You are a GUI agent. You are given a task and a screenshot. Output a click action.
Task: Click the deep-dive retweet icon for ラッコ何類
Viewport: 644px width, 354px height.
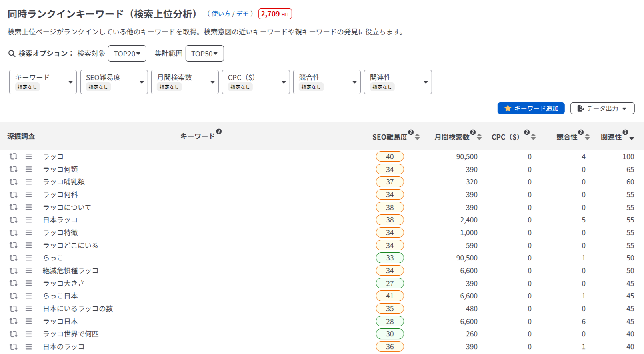click(x=14, y=169)
